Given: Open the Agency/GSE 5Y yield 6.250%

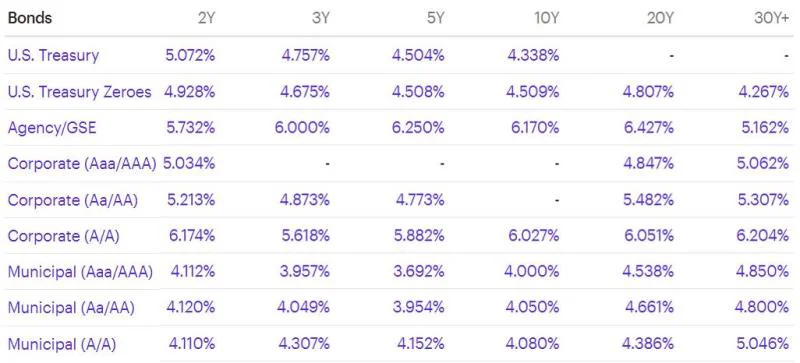Looking at the screenshot, I should click(x=418, y=128).
